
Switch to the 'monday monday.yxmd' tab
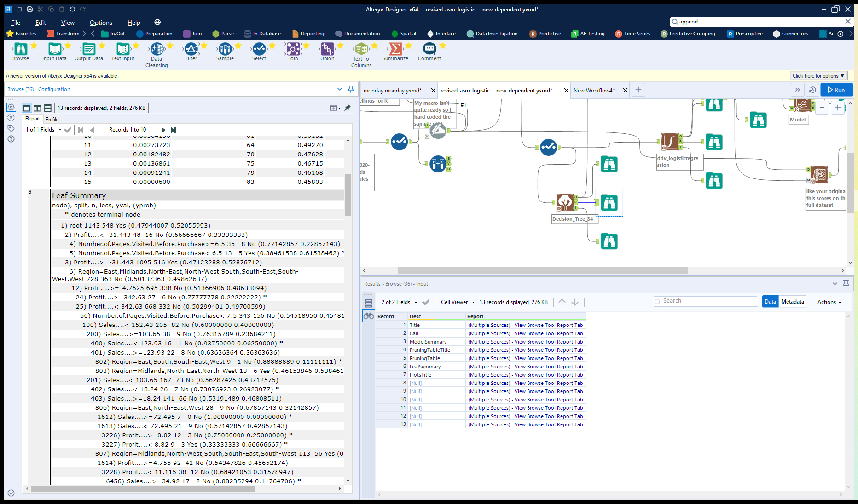point(392,91)
